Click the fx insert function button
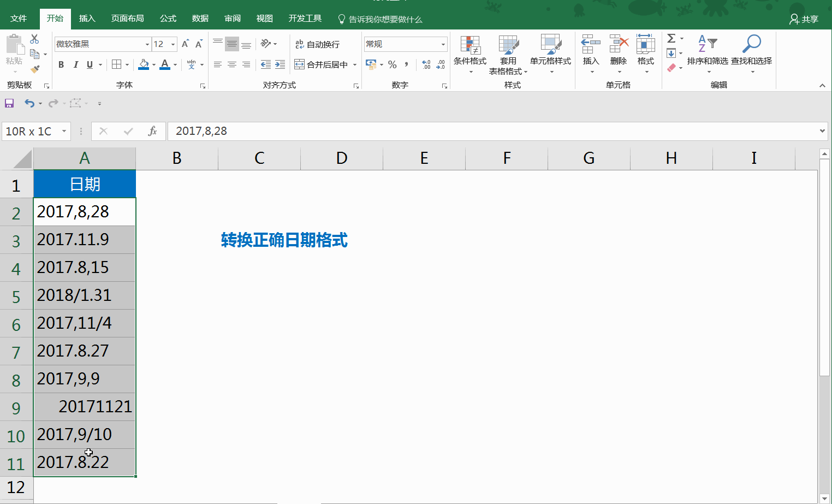 tap(152, 131)
